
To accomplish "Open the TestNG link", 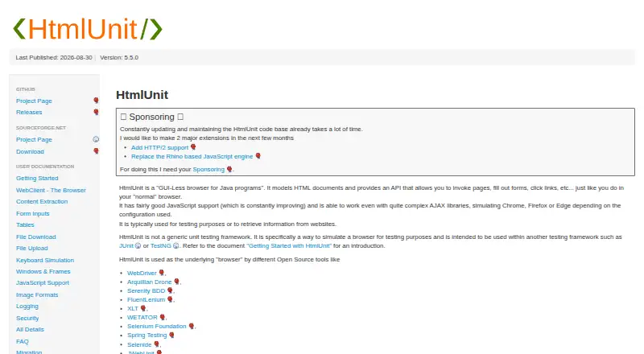I will point(160,245).
